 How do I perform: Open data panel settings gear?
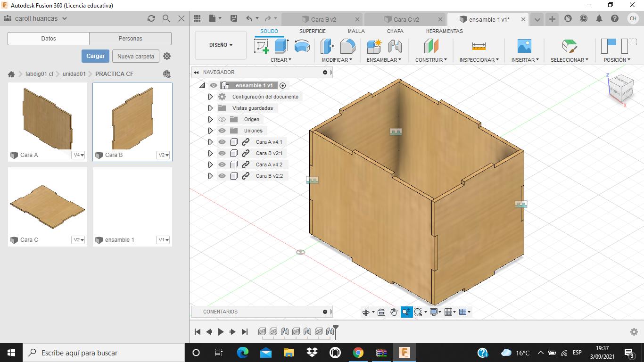167,56
